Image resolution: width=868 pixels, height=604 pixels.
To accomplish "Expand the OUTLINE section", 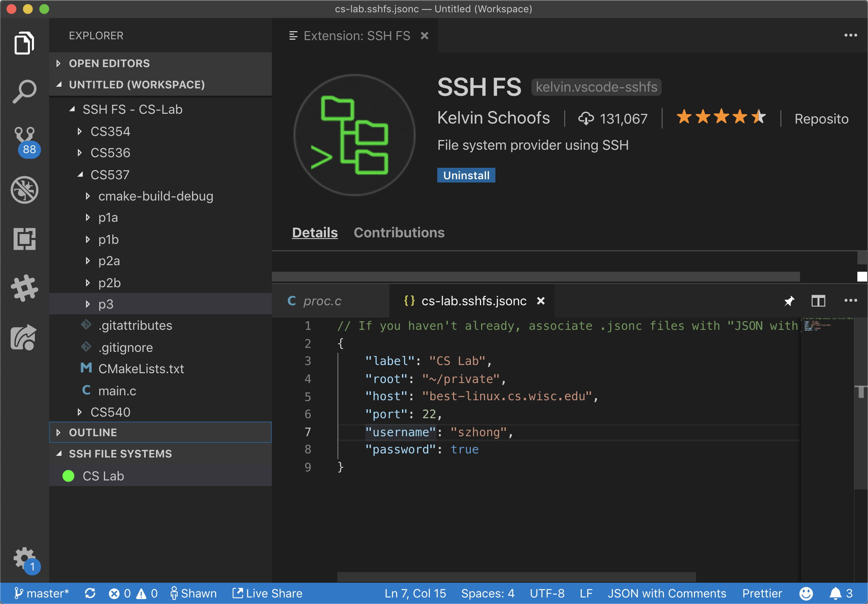I will [93, 433].
